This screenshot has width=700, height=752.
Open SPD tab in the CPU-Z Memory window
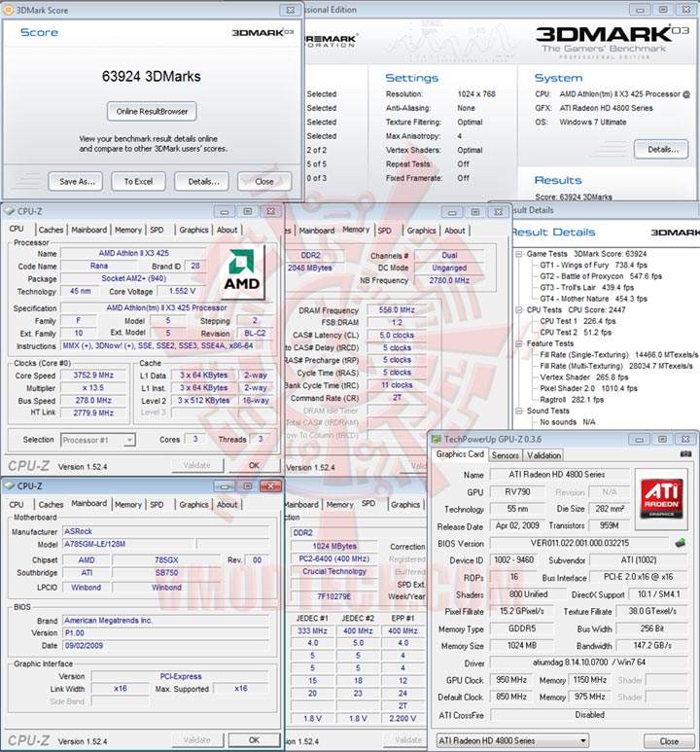[x=385, y=231]
